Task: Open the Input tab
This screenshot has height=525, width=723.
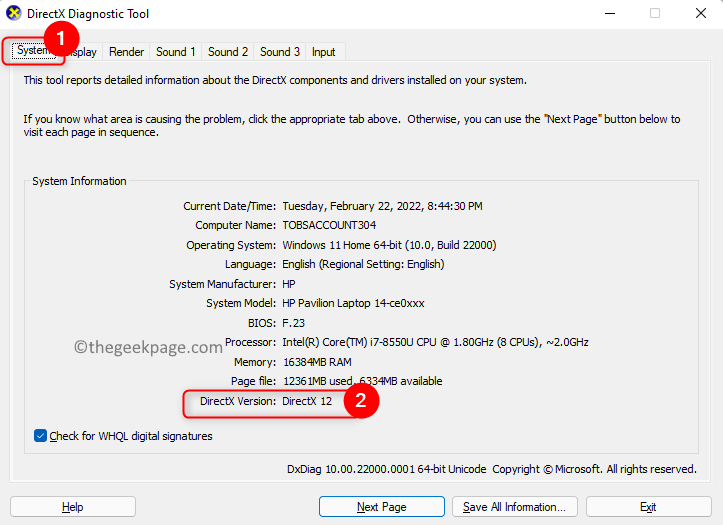Action: coord(323,52)
